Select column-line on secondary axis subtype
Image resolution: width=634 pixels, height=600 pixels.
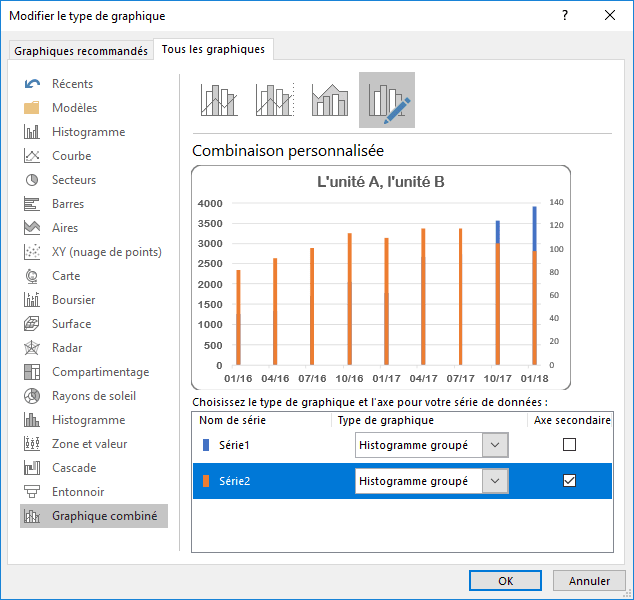pyautogui.click(x=275, y=100)
